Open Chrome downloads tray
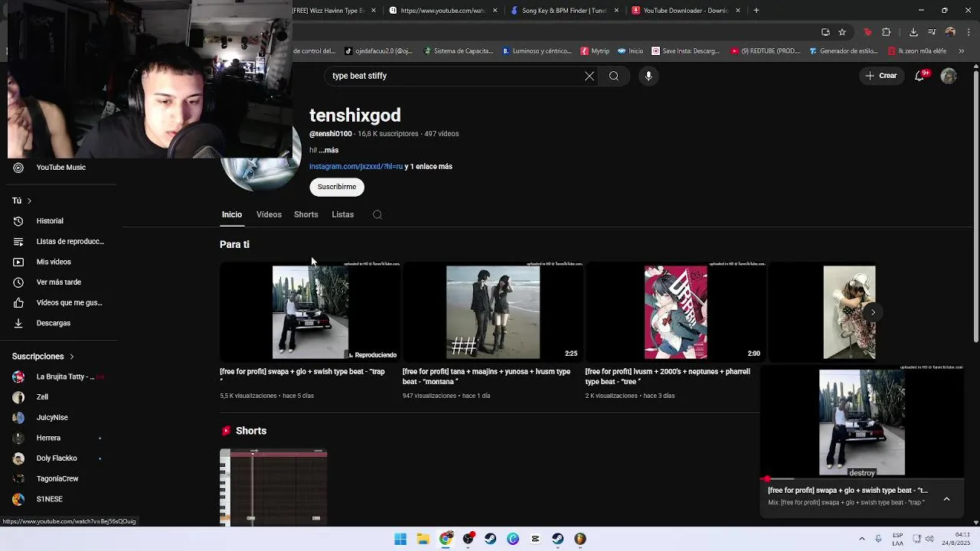Screen dimensions: 980x551 [x=913, y=32]
